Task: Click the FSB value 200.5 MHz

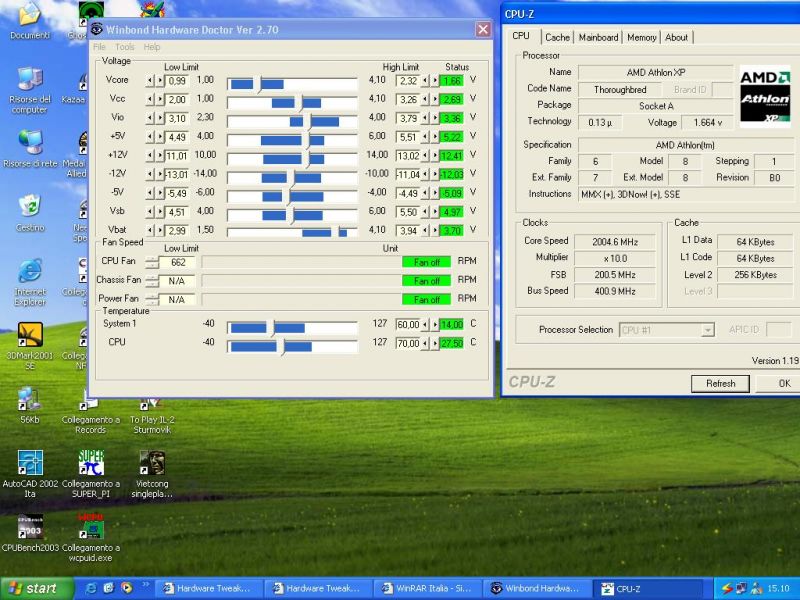Action: click(615, 275)
